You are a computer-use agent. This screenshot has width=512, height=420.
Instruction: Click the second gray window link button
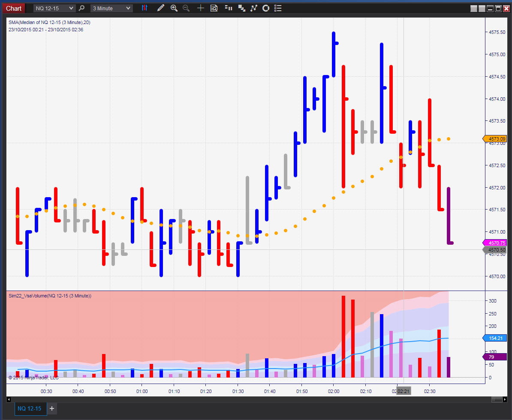point(482,9)
